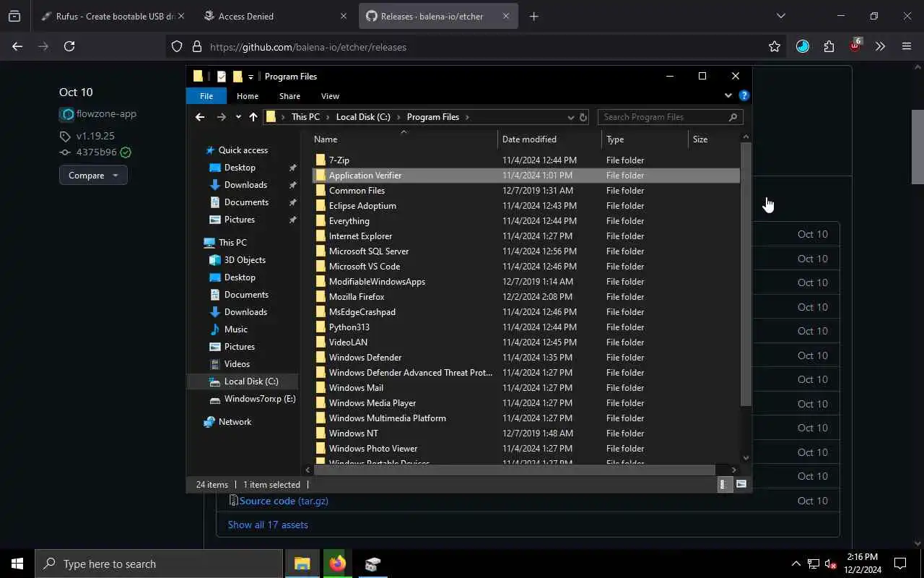Select Microsoft VS Code folder

tap(527, 267)
